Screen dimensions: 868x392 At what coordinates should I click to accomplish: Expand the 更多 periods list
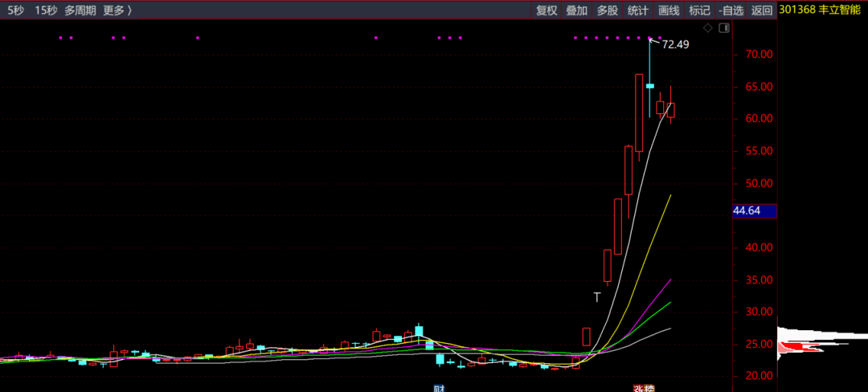click(x=117, y=10)
